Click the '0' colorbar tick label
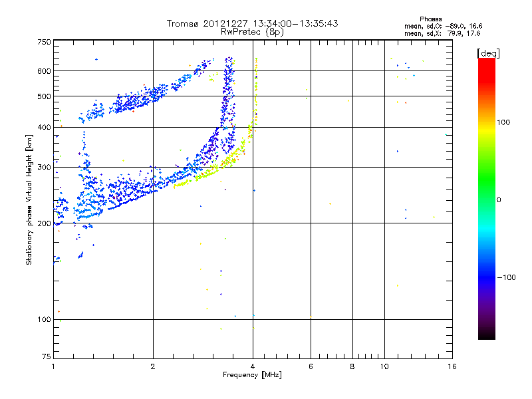The image size is (532, 399). (x=499, y=200)
